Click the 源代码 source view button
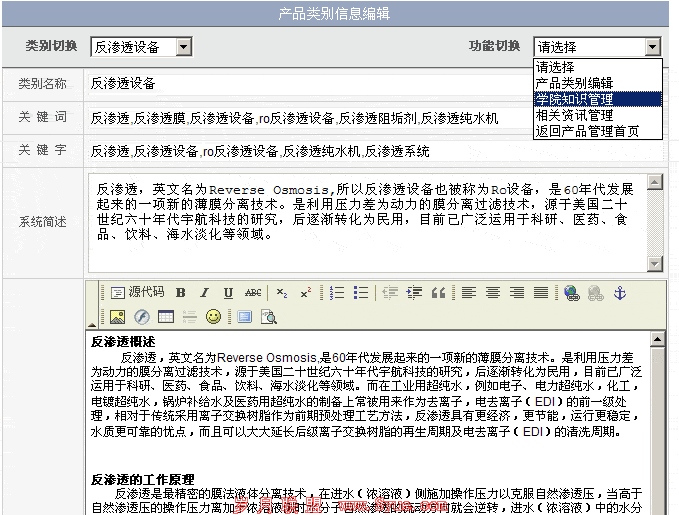Viewport: 679px width, 515px height. (137, 293)
